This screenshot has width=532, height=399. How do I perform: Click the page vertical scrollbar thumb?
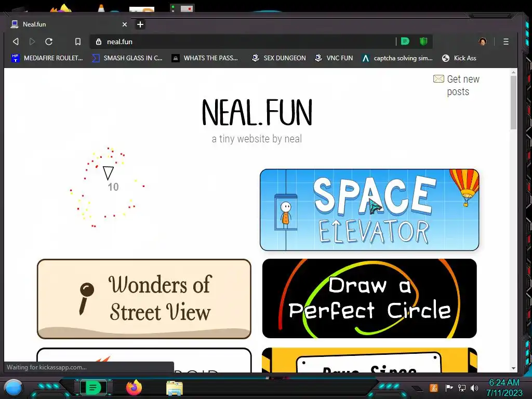click(x=513, y=102)
